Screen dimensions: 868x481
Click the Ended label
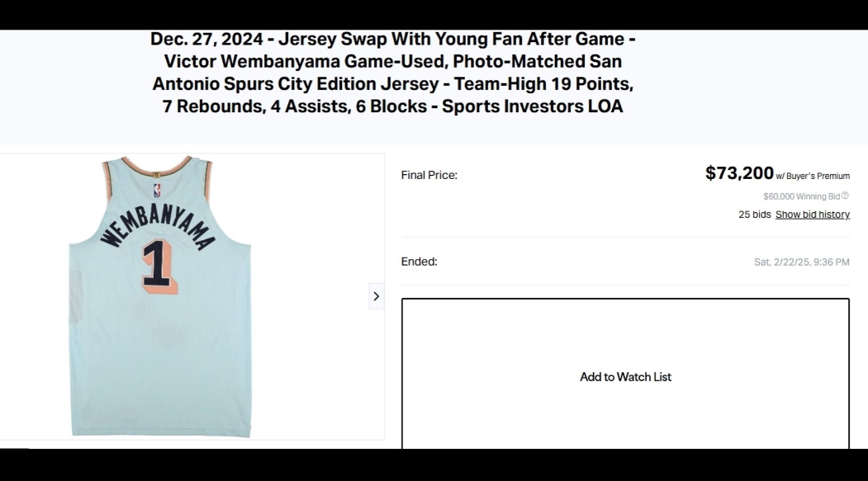(419, 262)
